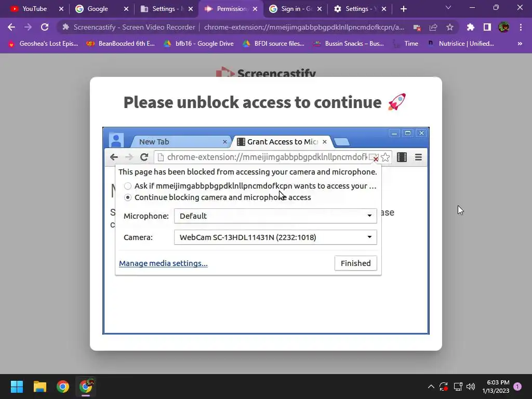532x399 pixels.
Task: Open the network display tray icon
Action: click(x=458, y=387)
